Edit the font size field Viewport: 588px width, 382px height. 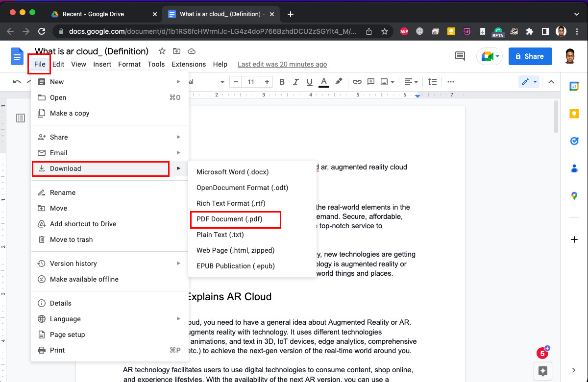coord(251,82)
